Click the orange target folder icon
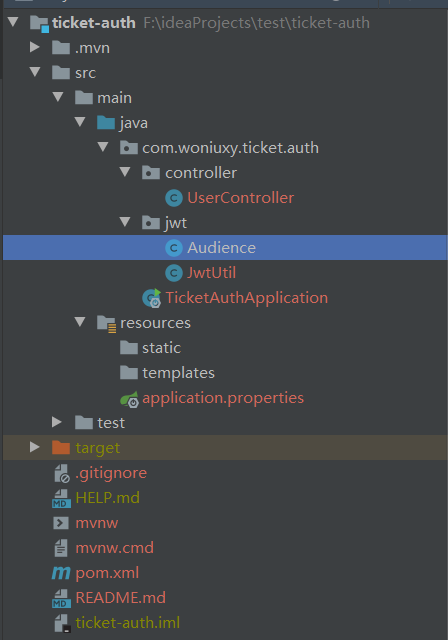This screenshot has height=640, width=448. 61,448
